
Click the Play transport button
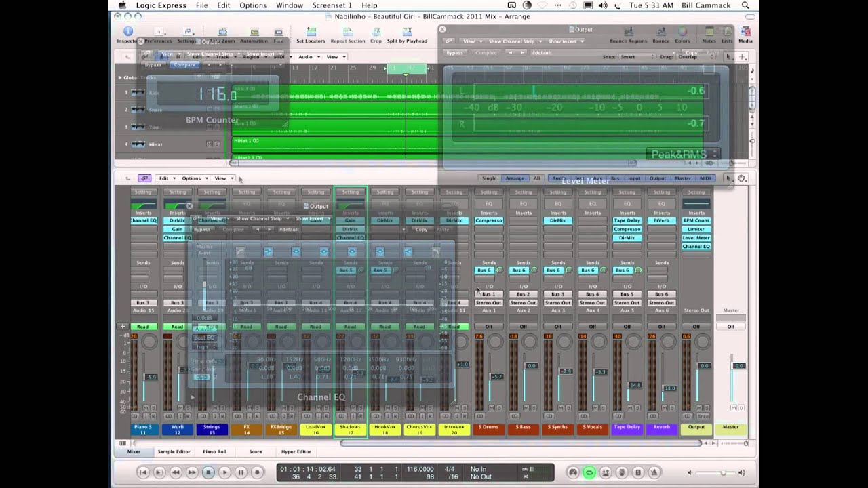click(x=224, y=472)
